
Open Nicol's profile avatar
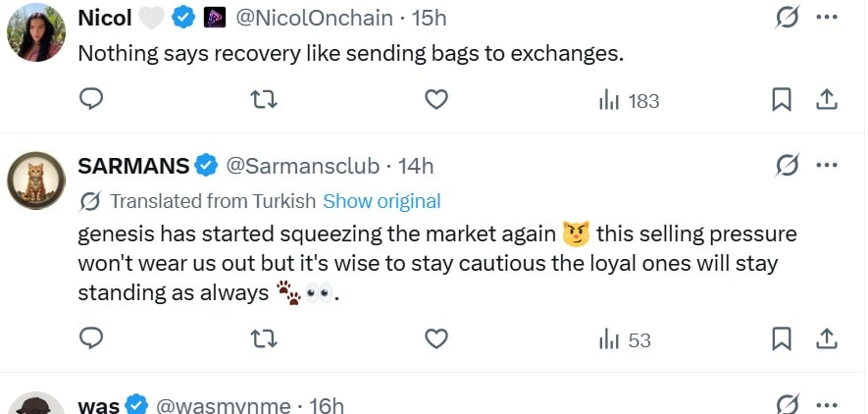tap(36, 33)
